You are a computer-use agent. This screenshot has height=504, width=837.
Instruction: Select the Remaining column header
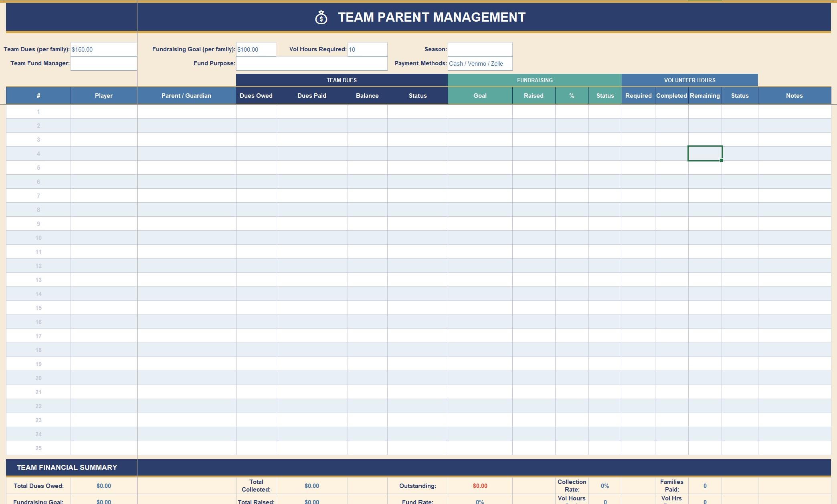coord(705,96)
